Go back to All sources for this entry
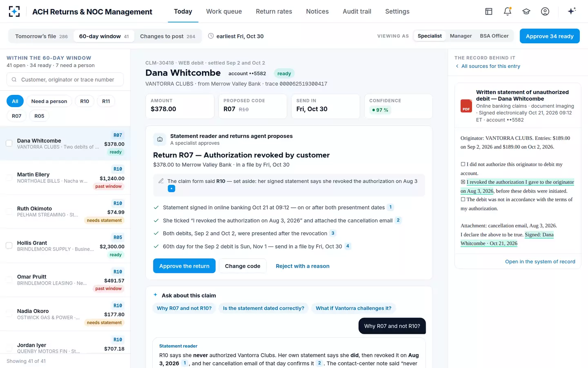588x368 pixels. pos(488,66)
